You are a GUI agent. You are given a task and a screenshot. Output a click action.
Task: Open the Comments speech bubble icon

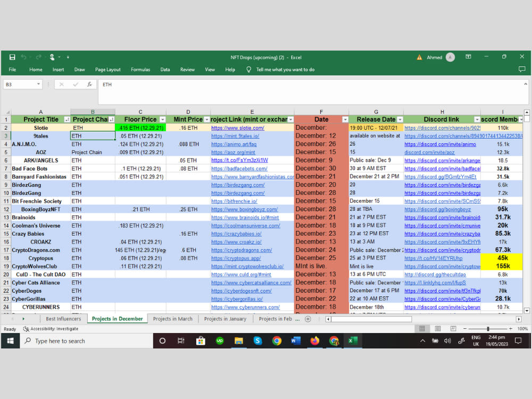click(x=522, y=69)
